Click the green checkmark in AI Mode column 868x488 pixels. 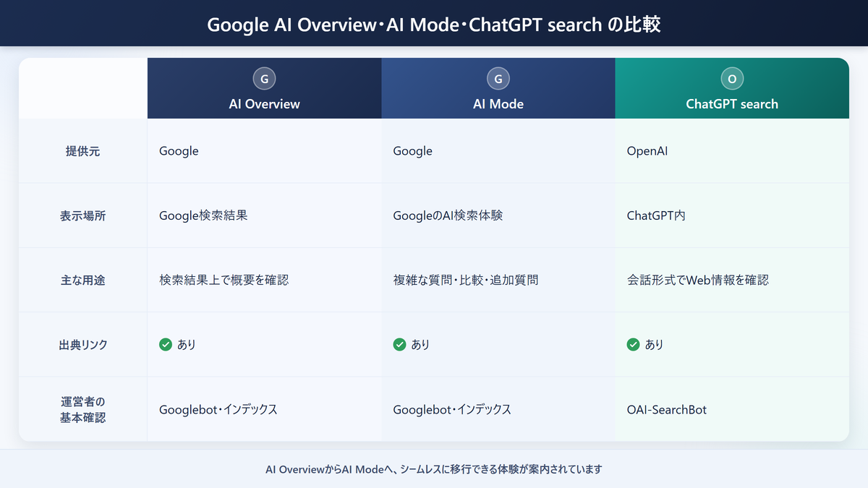(399, 345)
